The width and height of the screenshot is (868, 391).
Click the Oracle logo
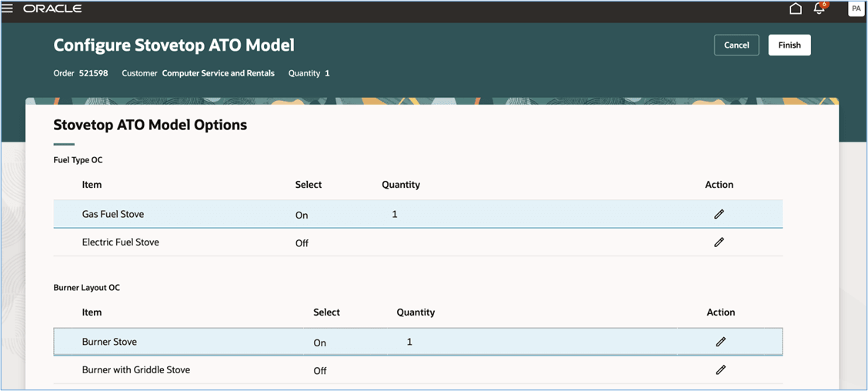(52, 8)
